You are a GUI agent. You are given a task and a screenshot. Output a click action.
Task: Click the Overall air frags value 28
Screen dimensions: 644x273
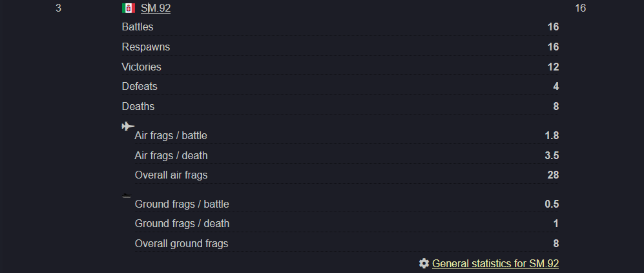point(553,175)
